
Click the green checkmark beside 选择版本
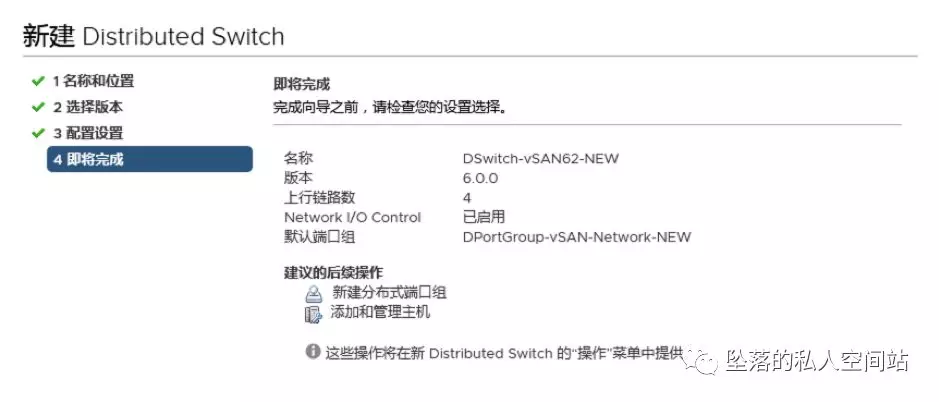[x=38, y=107]
